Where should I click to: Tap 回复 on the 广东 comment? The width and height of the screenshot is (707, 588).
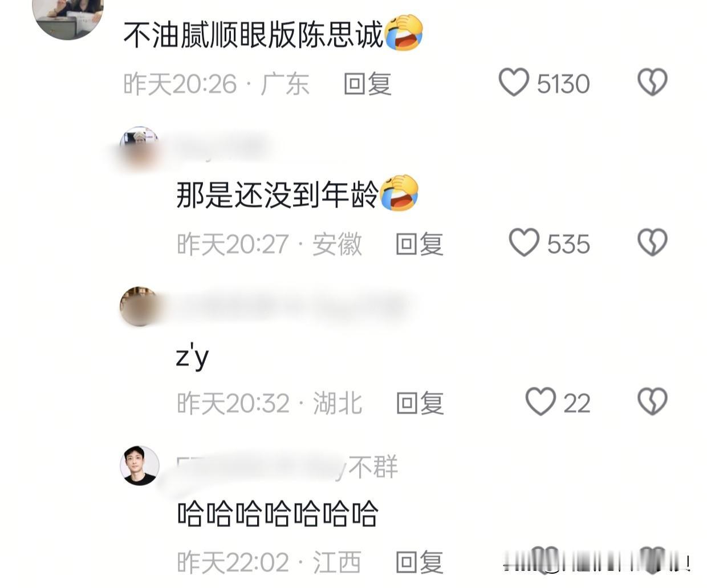367,84
